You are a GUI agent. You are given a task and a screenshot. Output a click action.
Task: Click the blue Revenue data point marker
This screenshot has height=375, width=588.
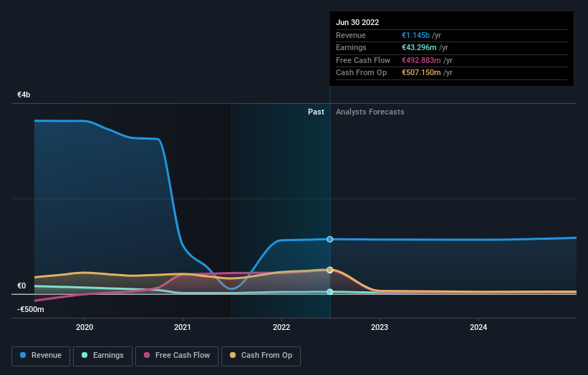(x=329, y=240)
